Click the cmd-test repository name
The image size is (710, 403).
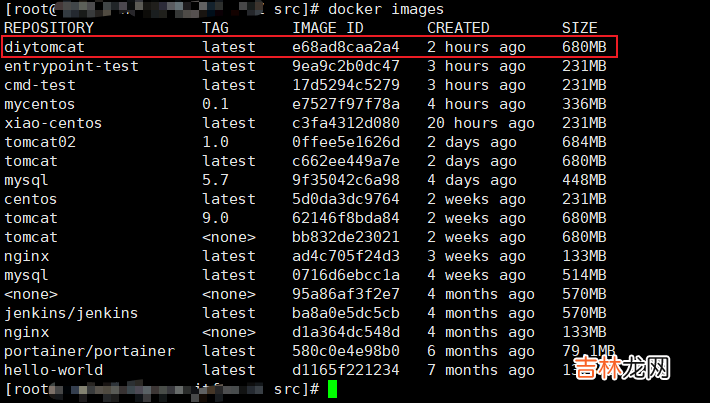[x=39, y=85]
